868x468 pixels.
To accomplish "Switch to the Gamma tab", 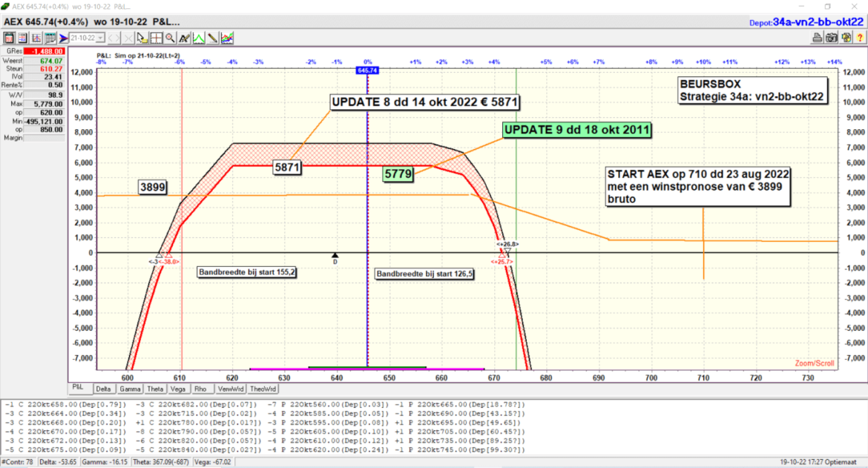I will (130, 389).
